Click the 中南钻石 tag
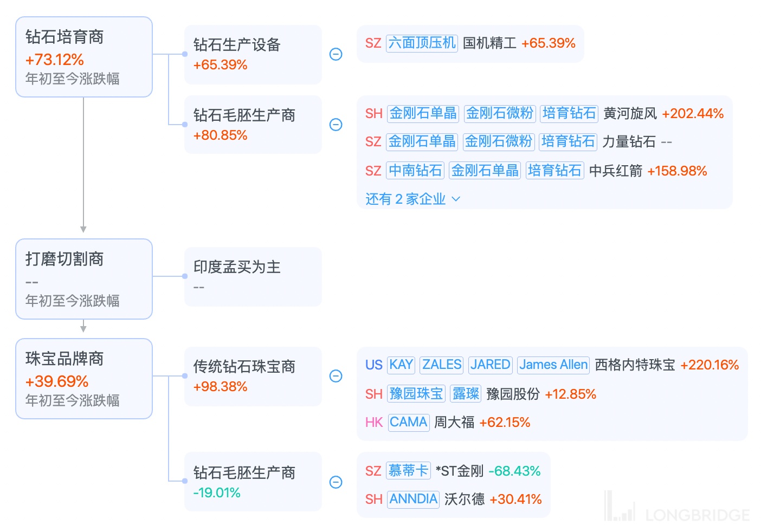The image size is (761, 532). coord(415,171)
